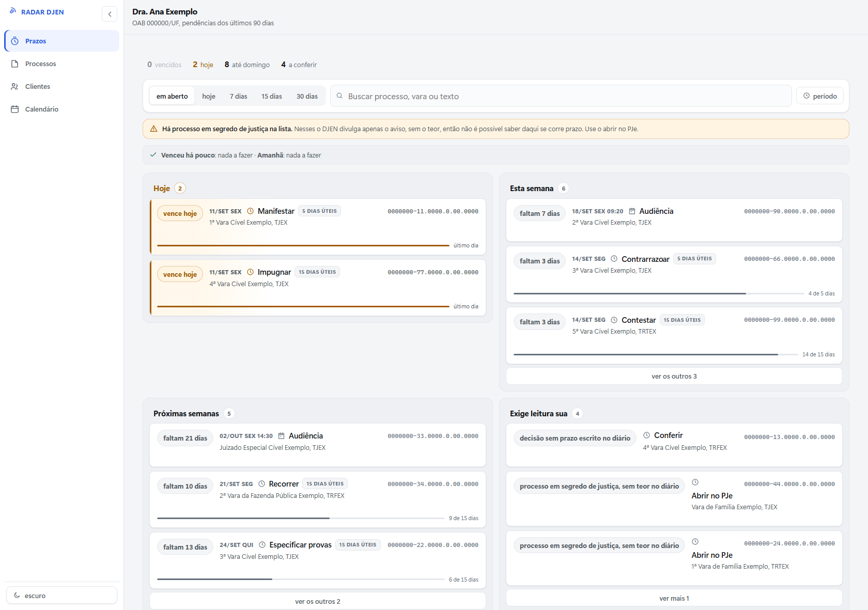
Task: Collapse the sidebar with the chevron button
Action: 110,14
